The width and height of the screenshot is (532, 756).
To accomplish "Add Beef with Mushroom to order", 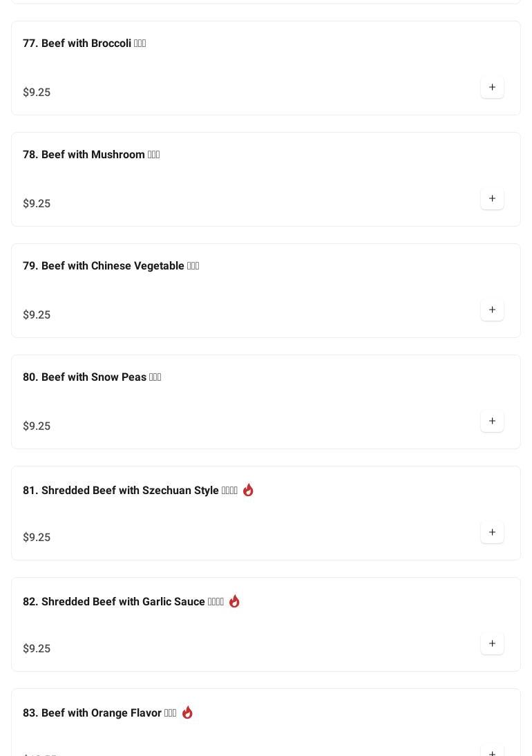I will (492, 199).
